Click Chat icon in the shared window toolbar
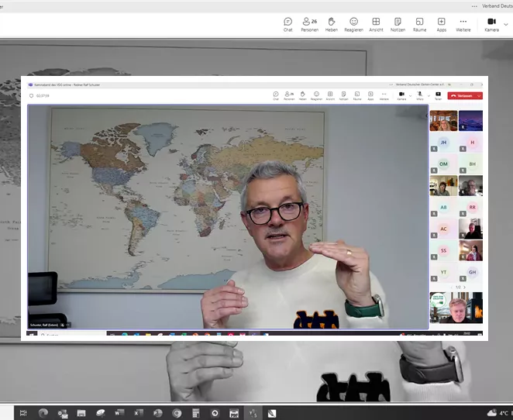Image resolution: width=513 pixels, height=420 pixels. click(276, 95)
